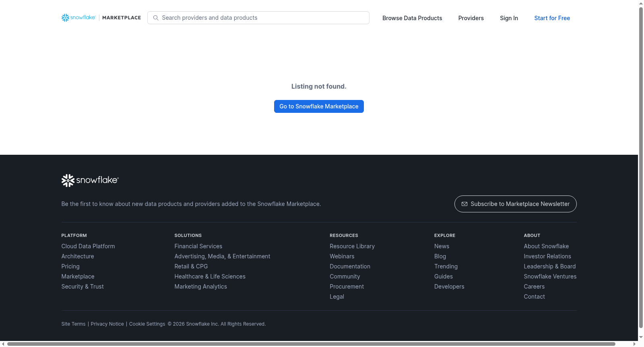Viewport: 644px width, 347px height.
Task: Open the Guides link
Action: tap(444, 276)
